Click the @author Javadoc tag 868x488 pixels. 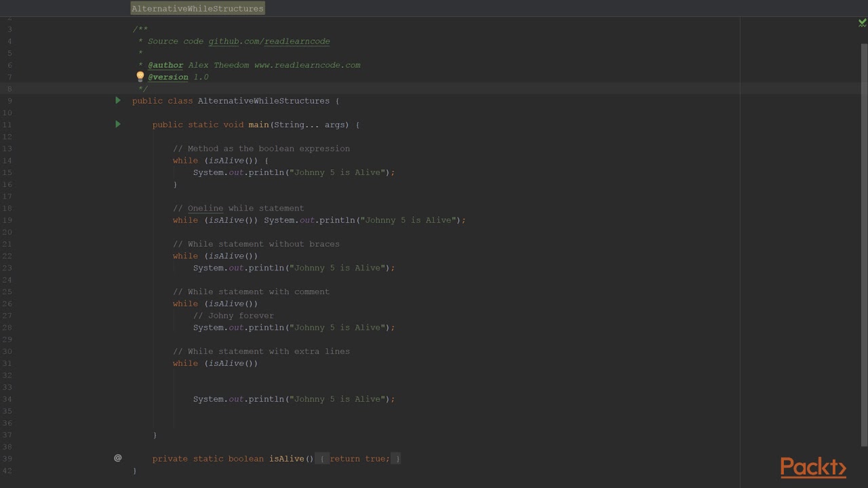[x=165, y=65]
